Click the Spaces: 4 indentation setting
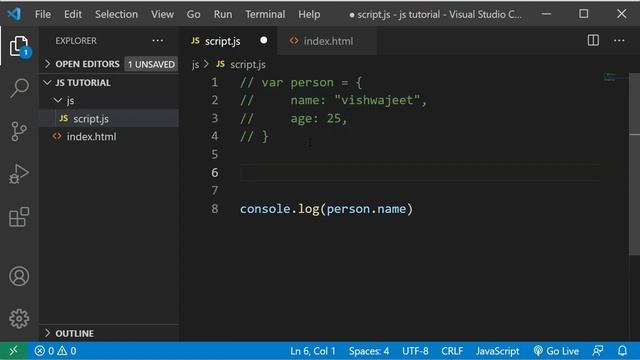The image size is (640, 360). (x=369, y=351)
